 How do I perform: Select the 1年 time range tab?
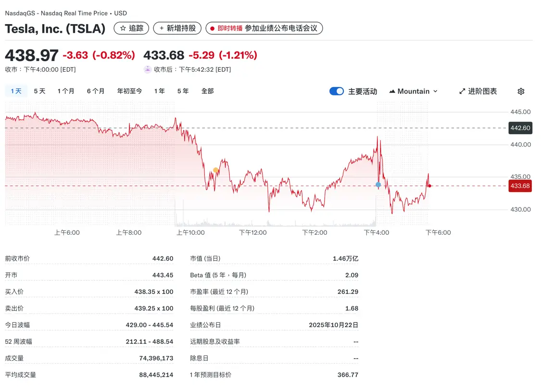tap(159, 90)
